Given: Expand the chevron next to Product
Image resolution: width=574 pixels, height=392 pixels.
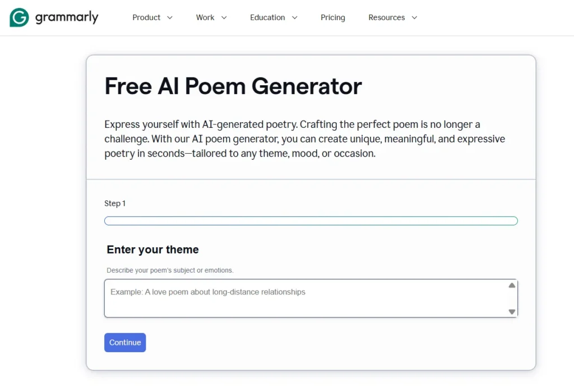Looking at the screenshot, I should tap(170, 17).
